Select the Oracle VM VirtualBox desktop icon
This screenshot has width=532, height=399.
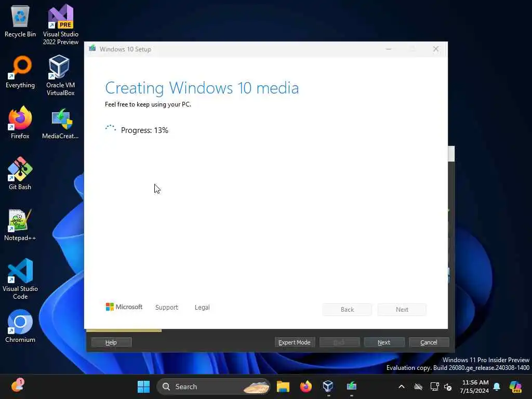tap(60, 75)
